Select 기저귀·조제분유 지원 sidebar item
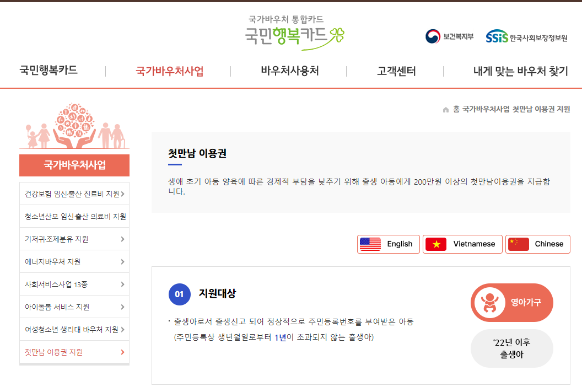 (x=74, y=239)
